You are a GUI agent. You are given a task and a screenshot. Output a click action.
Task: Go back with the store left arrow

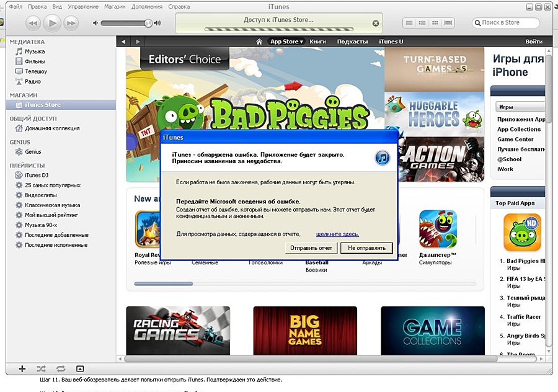(x=123, y=42)
